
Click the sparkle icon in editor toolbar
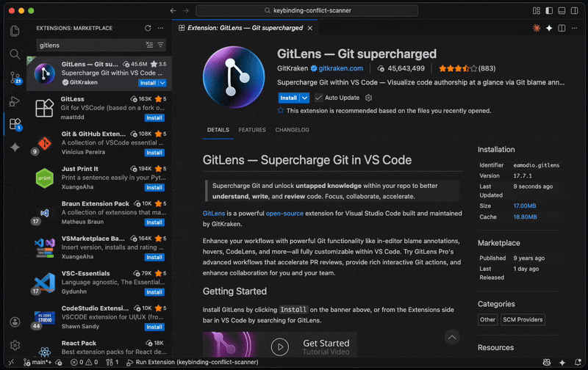(x=549, y=28)
